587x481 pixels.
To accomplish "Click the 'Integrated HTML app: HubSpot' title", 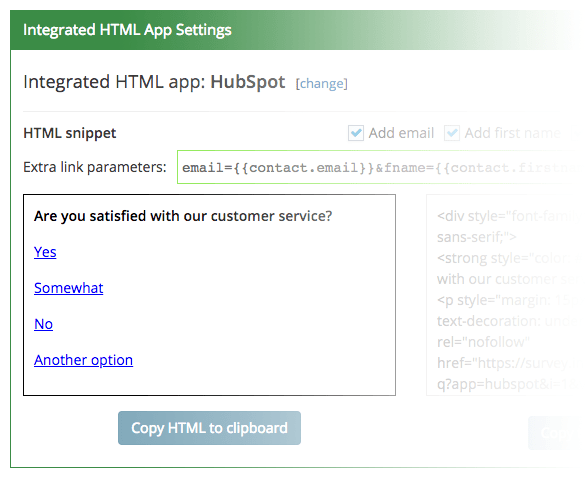I will (x=154, y=82).
